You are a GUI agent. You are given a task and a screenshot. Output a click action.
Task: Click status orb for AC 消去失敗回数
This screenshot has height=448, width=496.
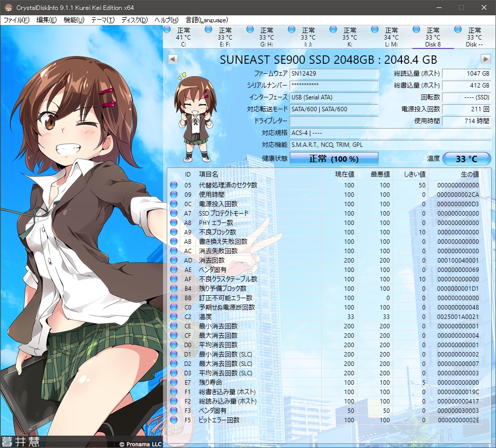tap(174, 251)
